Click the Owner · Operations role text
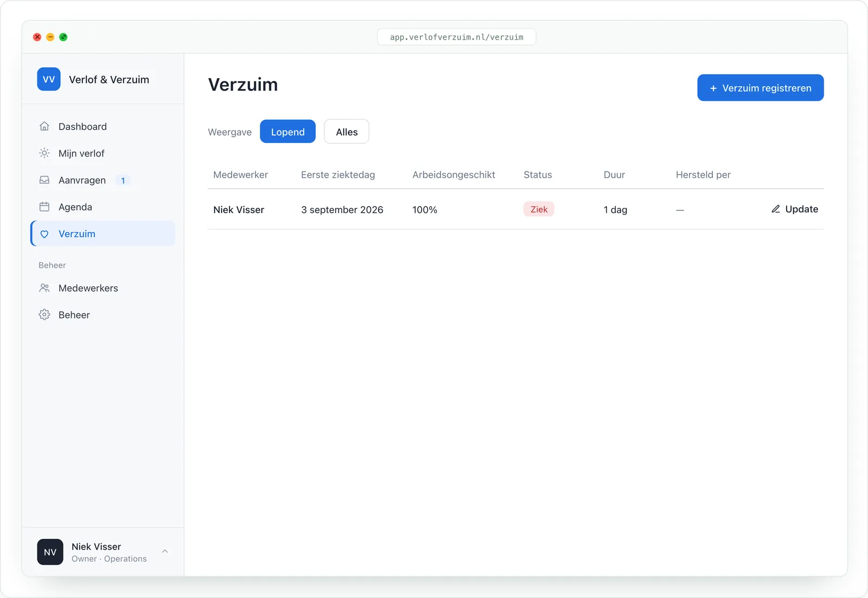Screen dimensions: 868x598 [x=109, y=559]
